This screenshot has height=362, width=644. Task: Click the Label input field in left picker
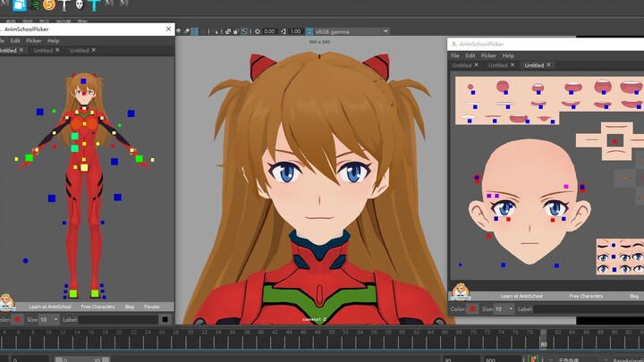pos(118,319)
